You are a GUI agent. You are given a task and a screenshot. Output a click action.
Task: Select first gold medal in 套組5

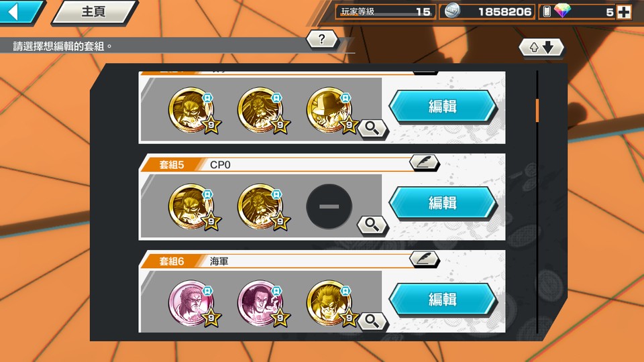(x=191, y=206)
